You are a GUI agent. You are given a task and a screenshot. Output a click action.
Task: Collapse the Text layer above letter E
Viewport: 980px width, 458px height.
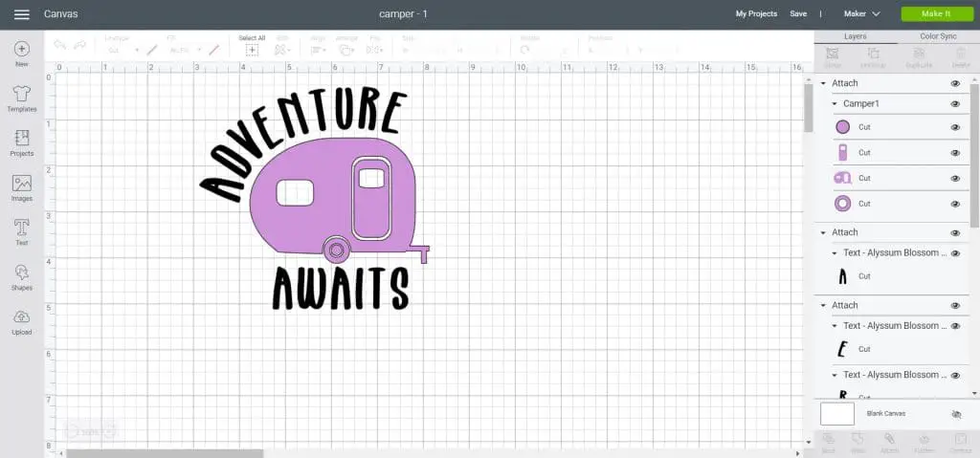point(835,326)
